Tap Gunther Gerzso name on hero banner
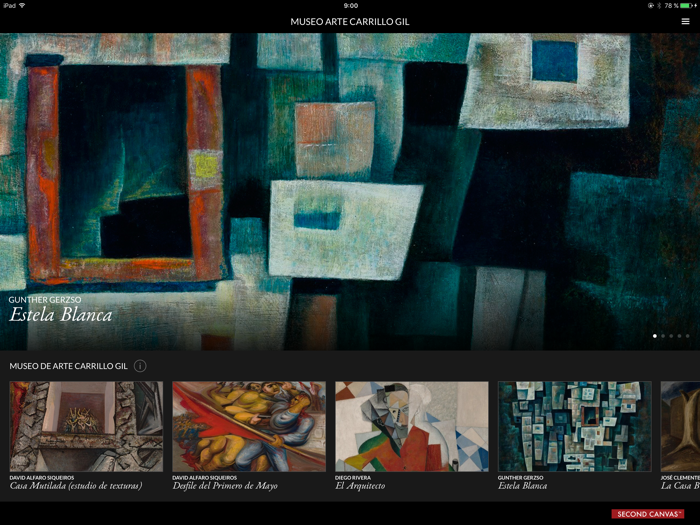The image size is (700, 525). point(45,300)
